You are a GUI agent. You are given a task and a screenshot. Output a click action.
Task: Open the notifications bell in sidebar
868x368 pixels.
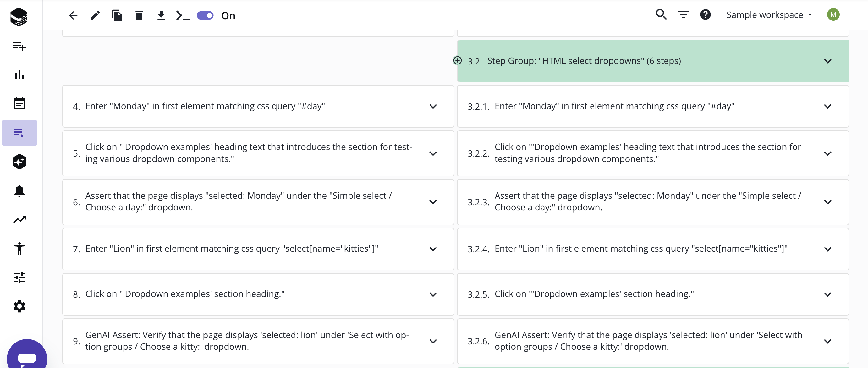[19, 191]
